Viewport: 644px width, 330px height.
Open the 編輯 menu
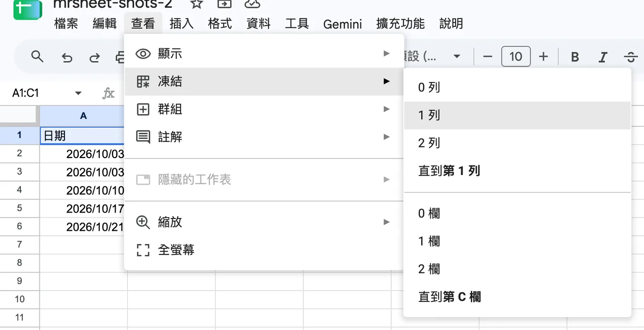coord(105,24)
